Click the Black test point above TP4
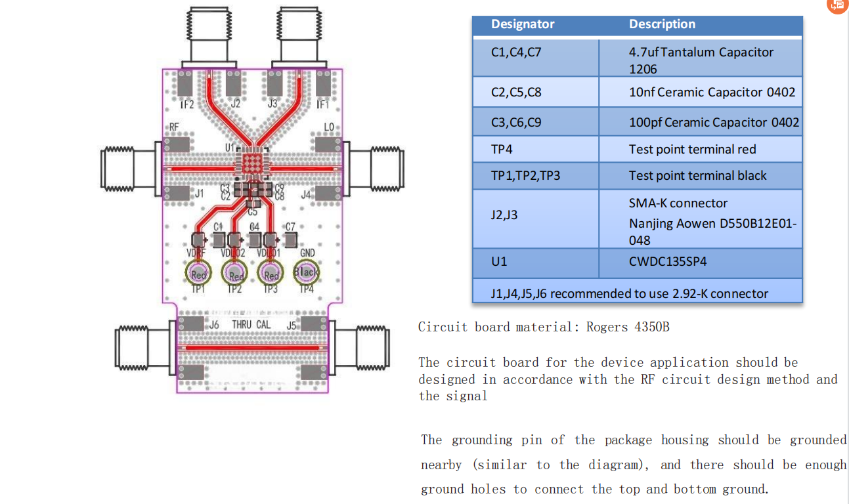Screen dimensions: 849x504 tap(307, 272)
